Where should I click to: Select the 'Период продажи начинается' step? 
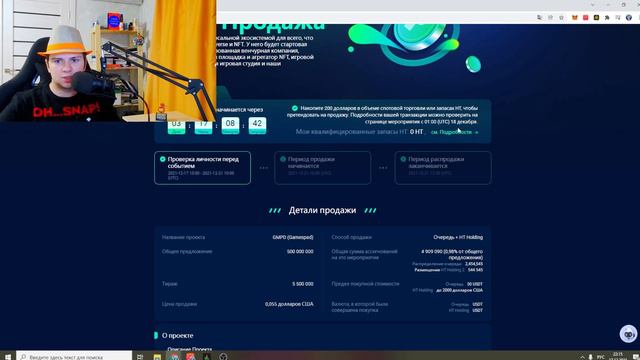click(x=322, y=168)
